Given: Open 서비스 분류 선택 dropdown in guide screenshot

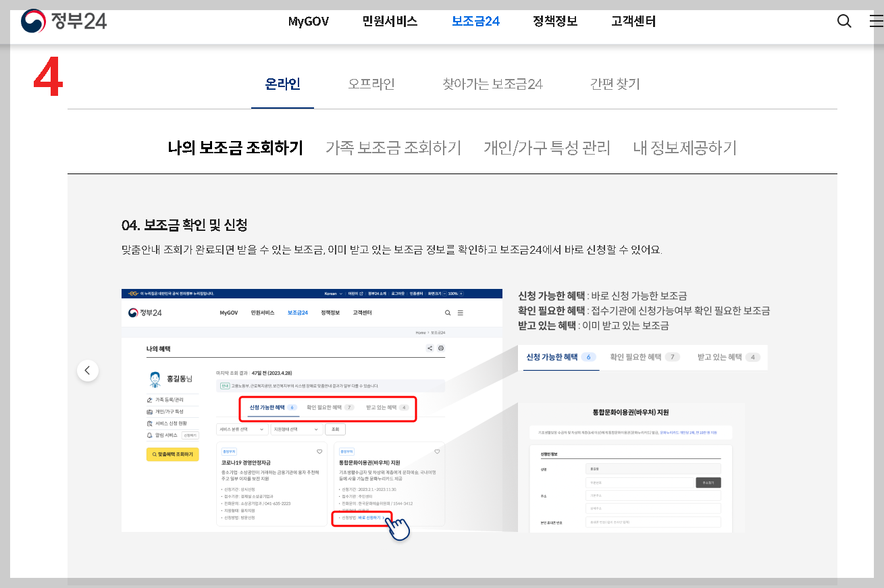Looking at the screenshot, I should (x=242, y=429).
